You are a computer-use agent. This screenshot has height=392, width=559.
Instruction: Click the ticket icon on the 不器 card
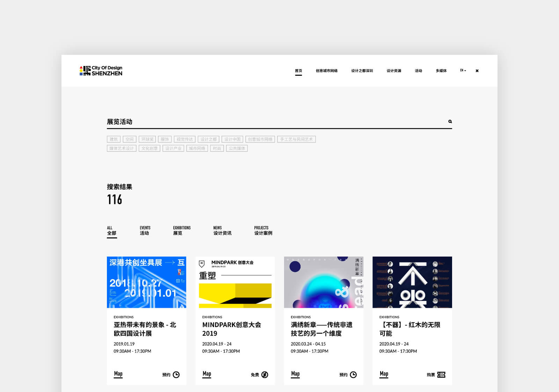[x=441, y=375]
